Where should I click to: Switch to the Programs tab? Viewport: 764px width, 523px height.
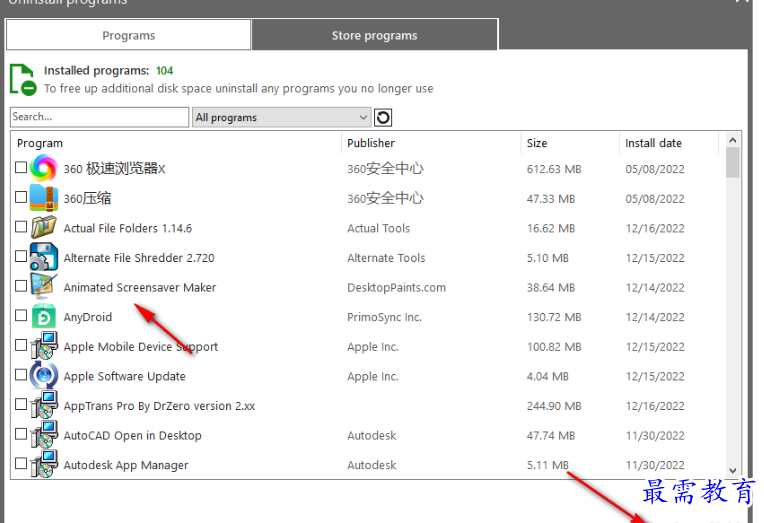pyautogui.click(x=129, y=35)
